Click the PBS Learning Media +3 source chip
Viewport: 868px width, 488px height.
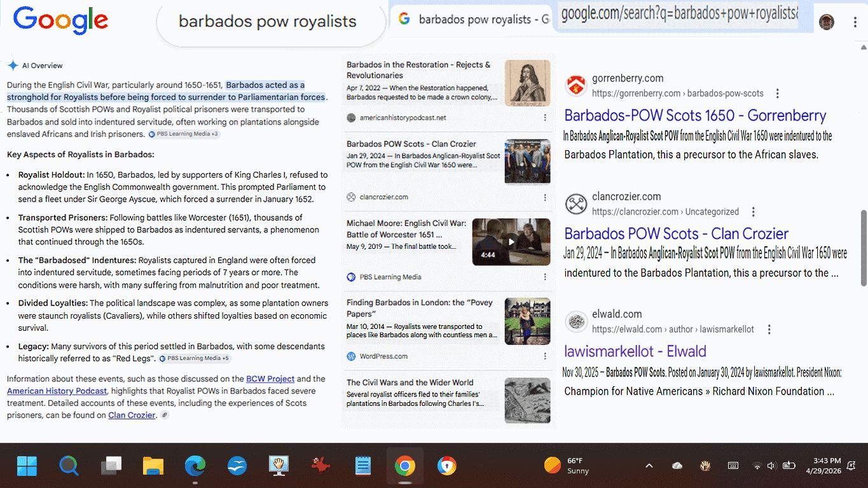[x=184, y=134]
